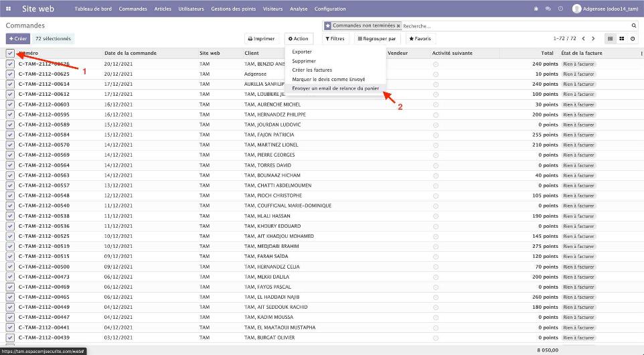Uncheck order C-TAM-2112-00625

pyautogui.click(x=10, y=74)
